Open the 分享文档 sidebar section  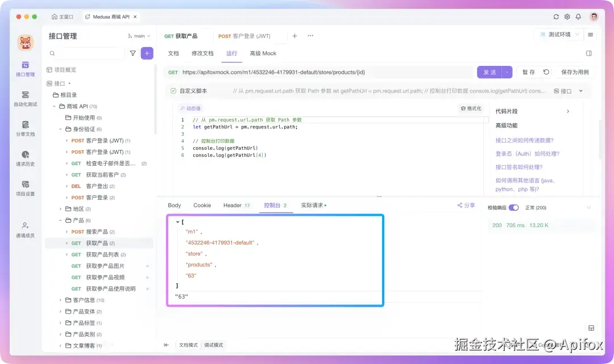(26, 129)
